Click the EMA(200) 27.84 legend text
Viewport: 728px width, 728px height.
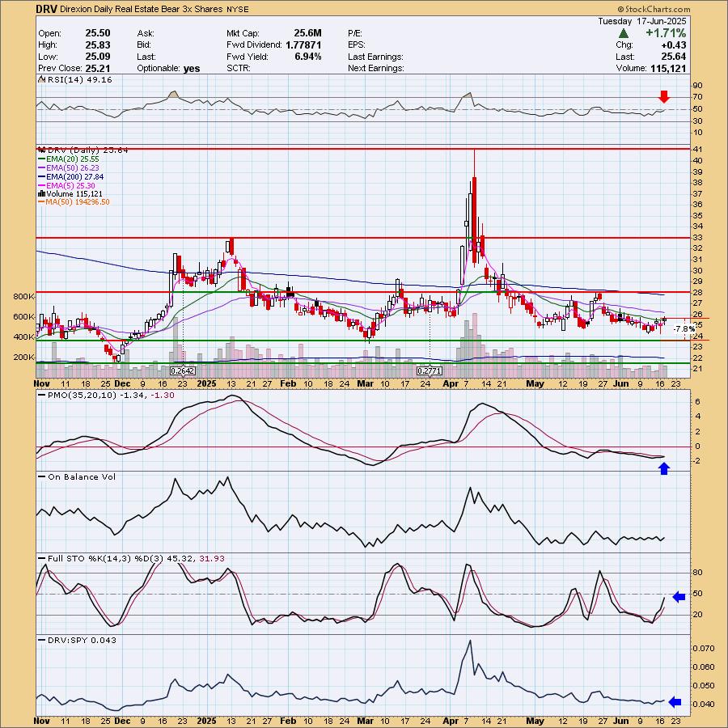[x=74, y=177]
